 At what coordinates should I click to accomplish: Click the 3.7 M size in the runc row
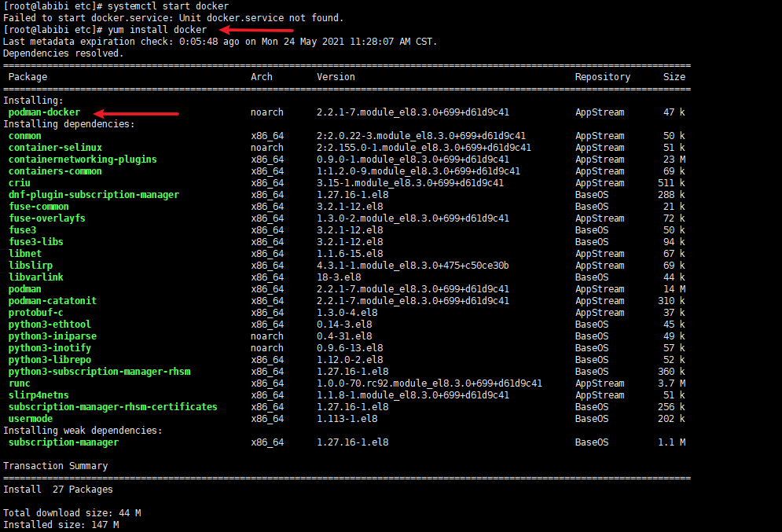(672, 383)
